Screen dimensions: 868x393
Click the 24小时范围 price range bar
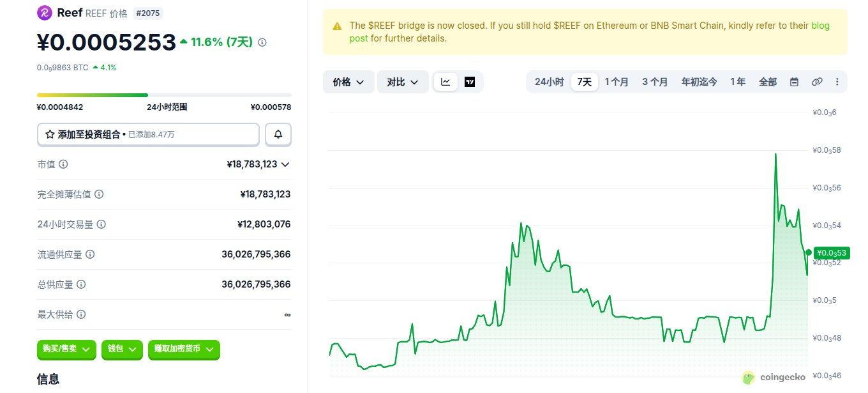(x=164, y=95)
